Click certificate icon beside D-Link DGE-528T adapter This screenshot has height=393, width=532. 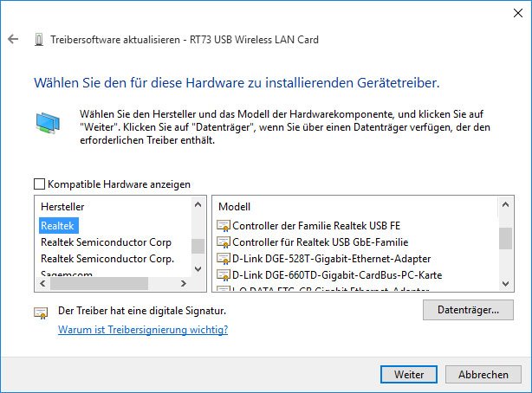click(x=224, y=259)
